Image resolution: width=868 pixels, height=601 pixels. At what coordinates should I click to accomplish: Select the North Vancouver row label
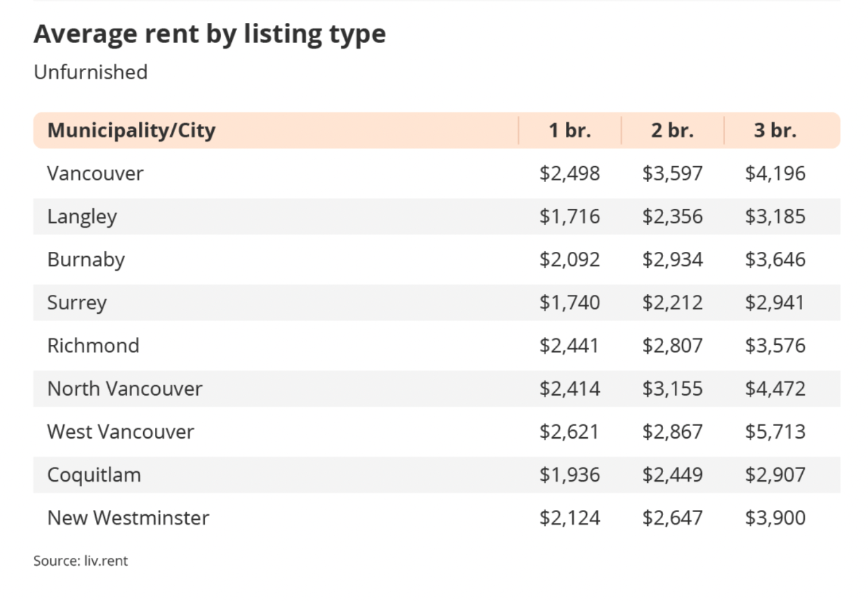click(x=125, y=388)
